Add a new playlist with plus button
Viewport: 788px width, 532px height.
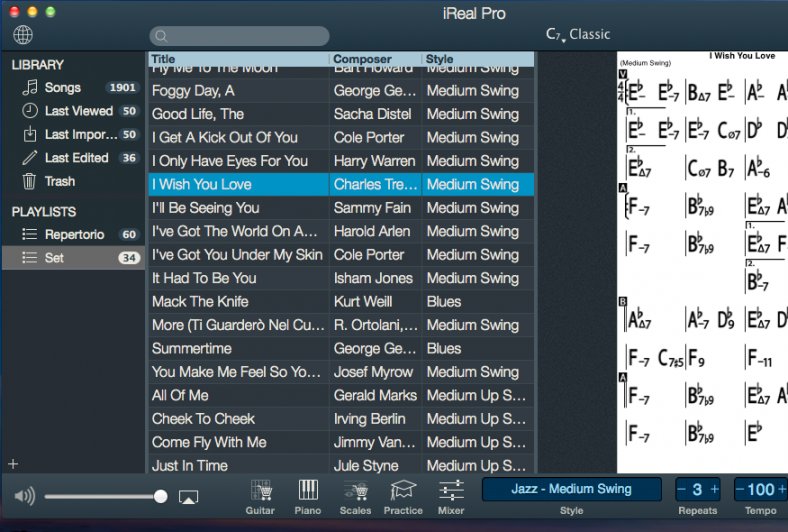[13, 464]
